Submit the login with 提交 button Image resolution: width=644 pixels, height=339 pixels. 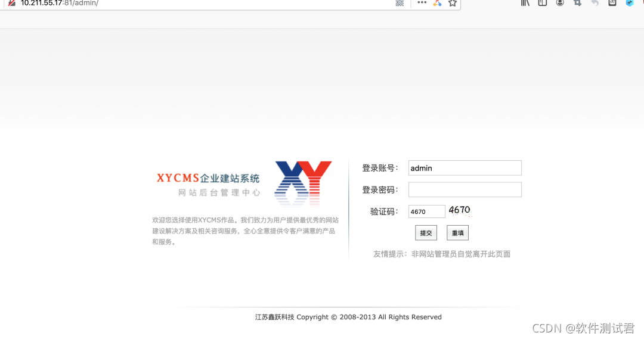point(426,233)
